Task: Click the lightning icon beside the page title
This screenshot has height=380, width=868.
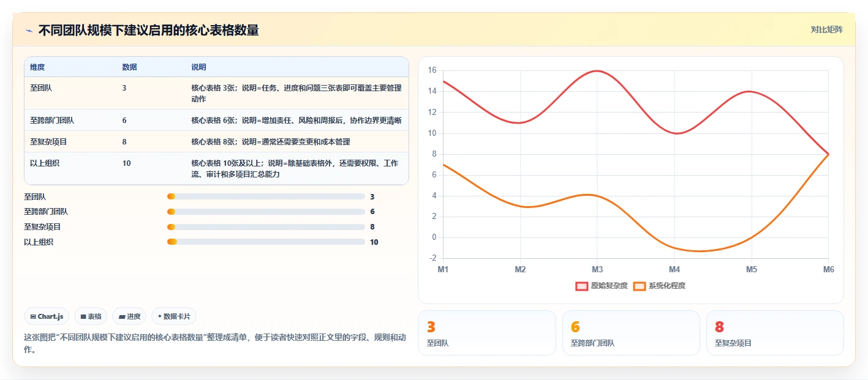Action: click(29, 30)
